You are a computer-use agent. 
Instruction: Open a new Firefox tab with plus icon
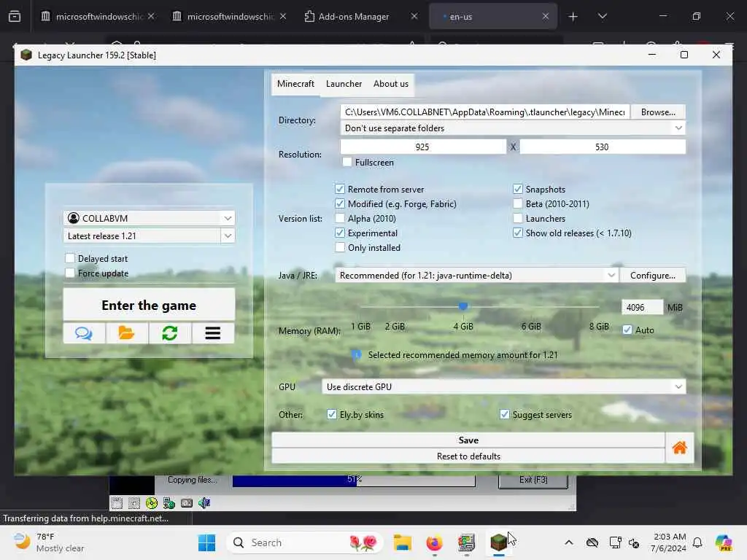coord(573,17)
